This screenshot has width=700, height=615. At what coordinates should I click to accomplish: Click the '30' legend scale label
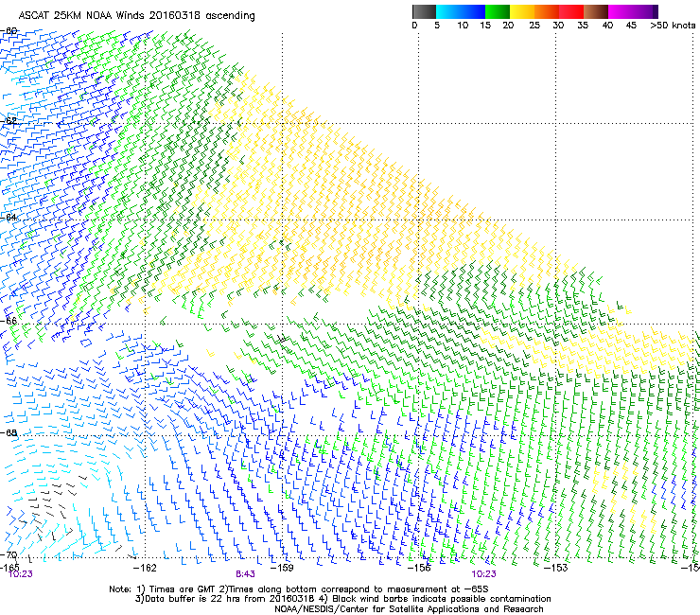click(558, 26)
